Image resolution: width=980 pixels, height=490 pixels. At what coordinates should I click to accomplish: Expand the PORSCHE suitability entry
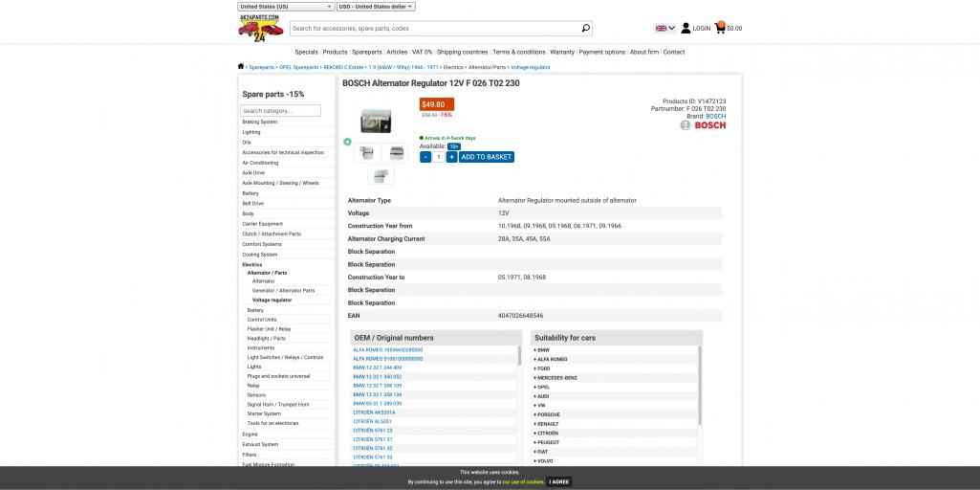click(x=546, y=415)
